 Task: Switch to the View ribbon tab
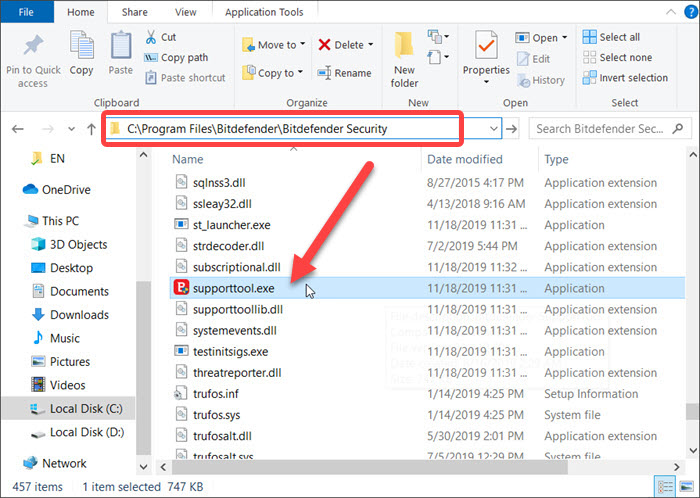click(x=185, y=12)
